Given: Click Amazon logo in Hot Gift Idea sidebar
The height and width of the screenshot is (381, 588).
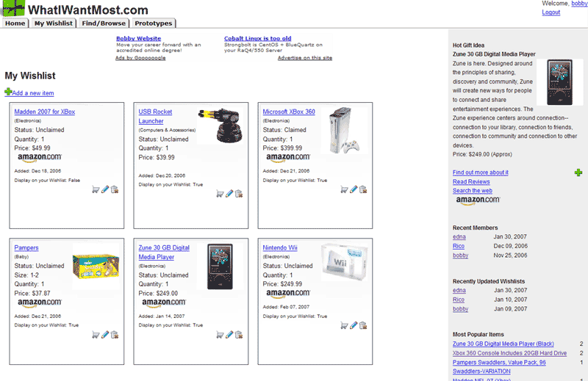Looking at the screenshot, I should [478, 200].
